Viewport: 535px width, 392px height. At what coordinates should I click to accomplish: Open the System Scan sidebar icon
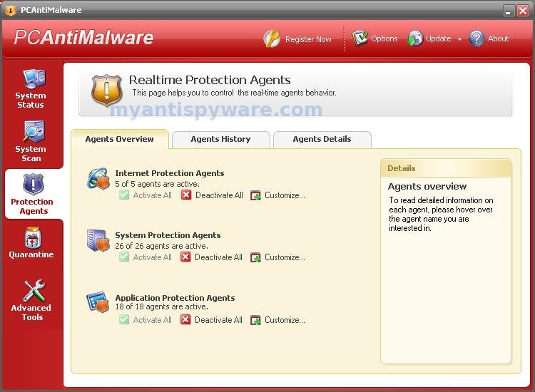[34, 132]
